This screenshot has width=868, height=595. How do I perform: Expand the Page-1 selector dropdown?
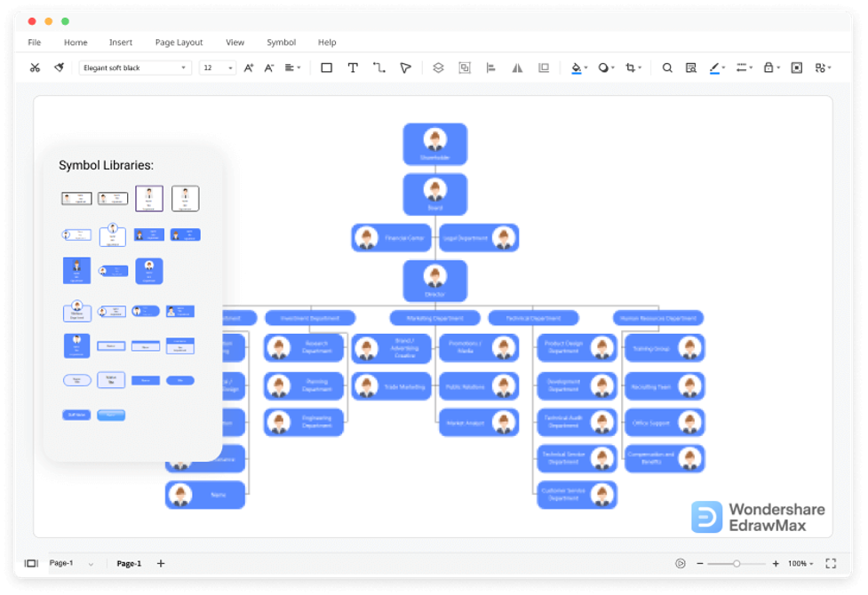(x=91, y=564)
